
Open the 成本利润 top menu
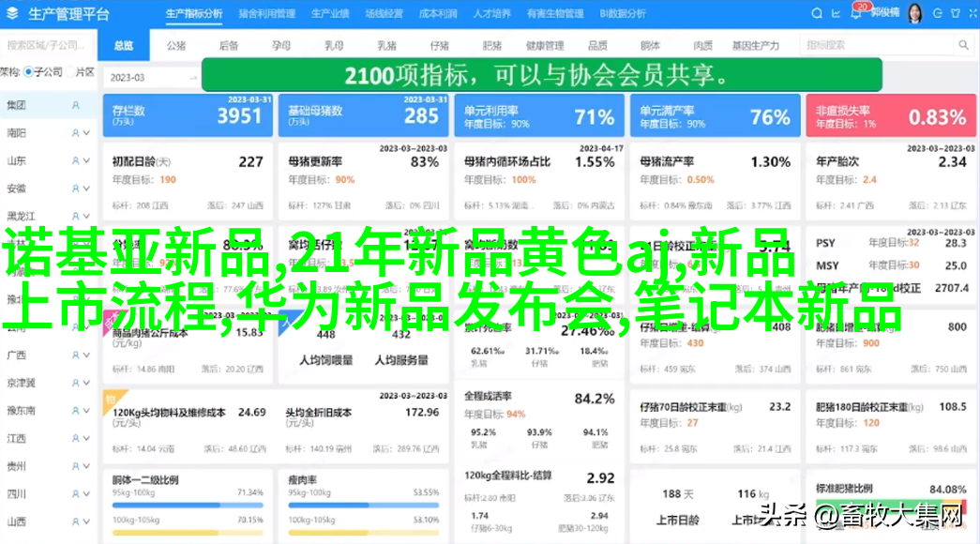click(438, 13)
